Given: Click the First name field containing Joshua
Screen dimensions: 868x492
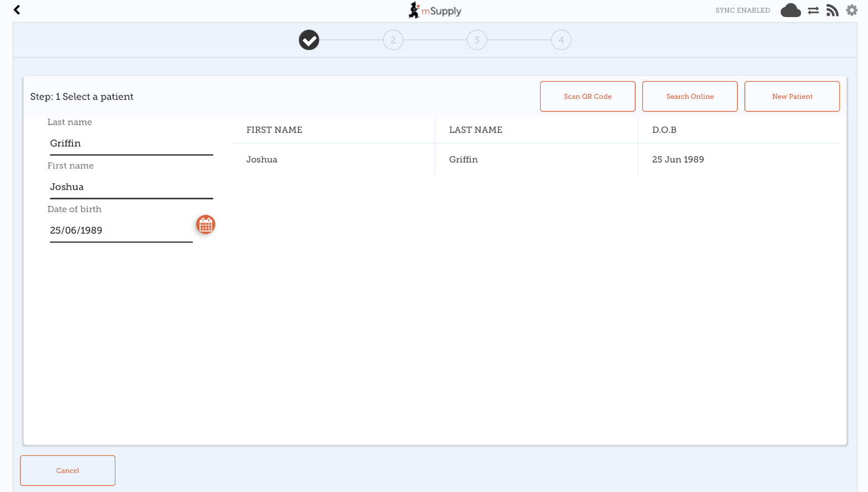Looking at the screenshot, I should (131, 187).
